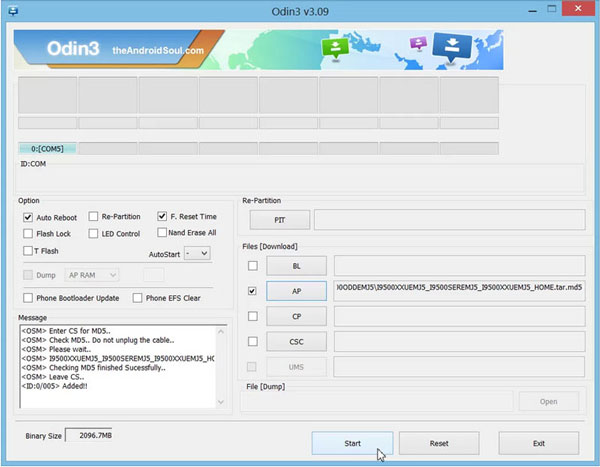Viewport: 600px width, 467px height.
Task: Enable the Re-Partition option checkbox
Action: [93, 217]
